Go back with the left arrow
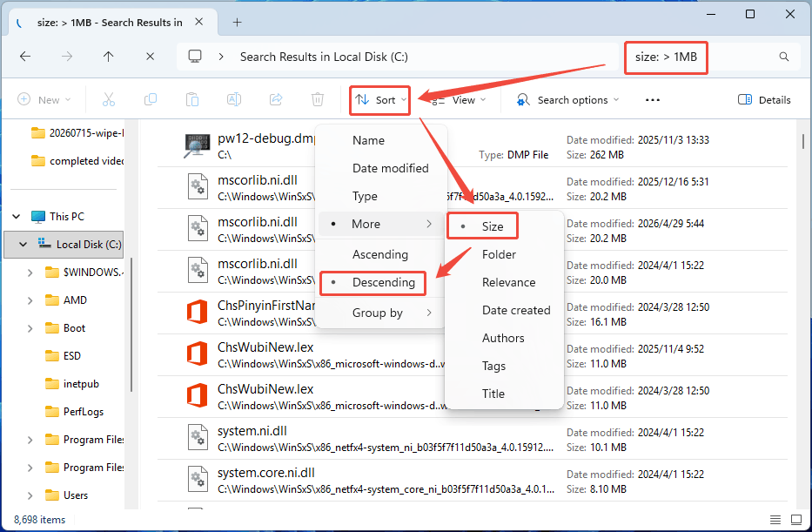812x532 pixels. tap(25, 57)
